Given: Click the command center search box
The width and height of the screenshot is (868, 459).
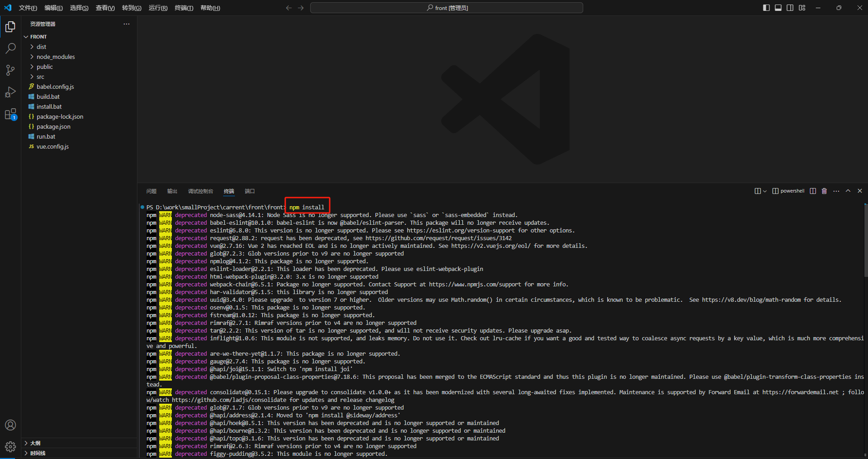Looking at the screenshot, I should [x=447, y=8].
